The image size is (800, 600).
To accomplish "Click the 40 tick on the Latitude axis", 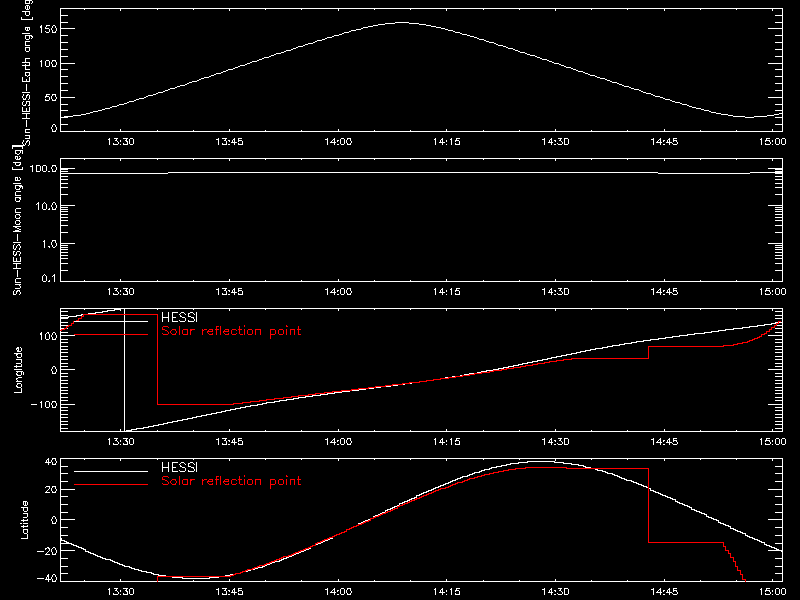I will [x=51, y=462].
